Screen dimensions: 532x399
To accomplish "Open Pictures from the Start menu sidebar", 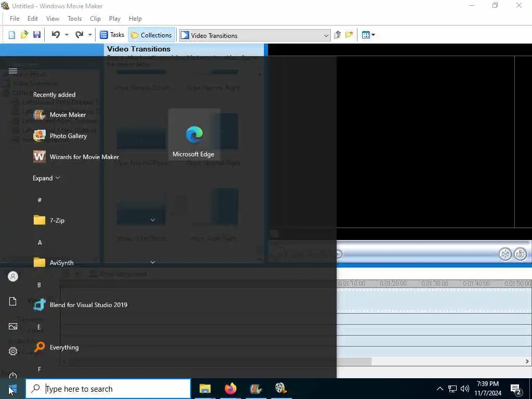I will pos(13,326).
